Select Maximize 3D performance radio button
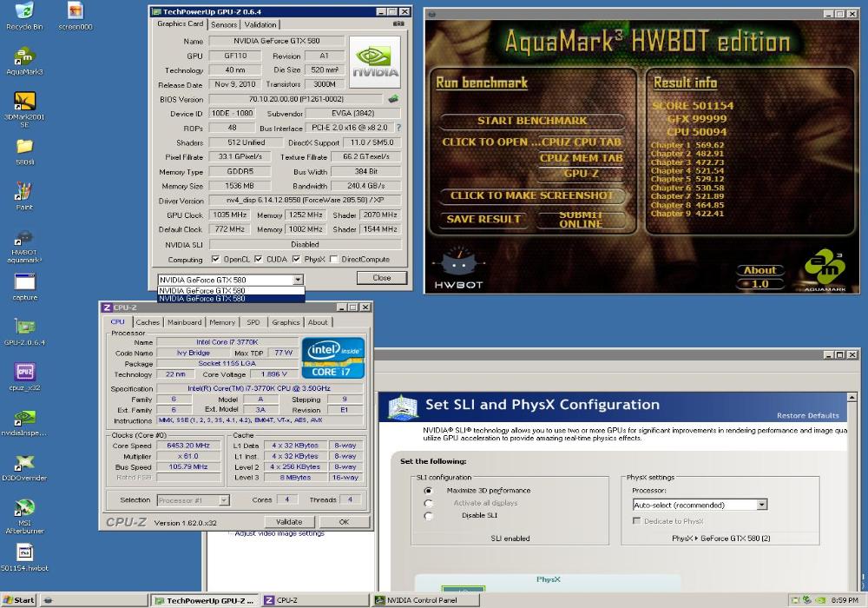Screen dimensions: 868x608 [428, 491]
